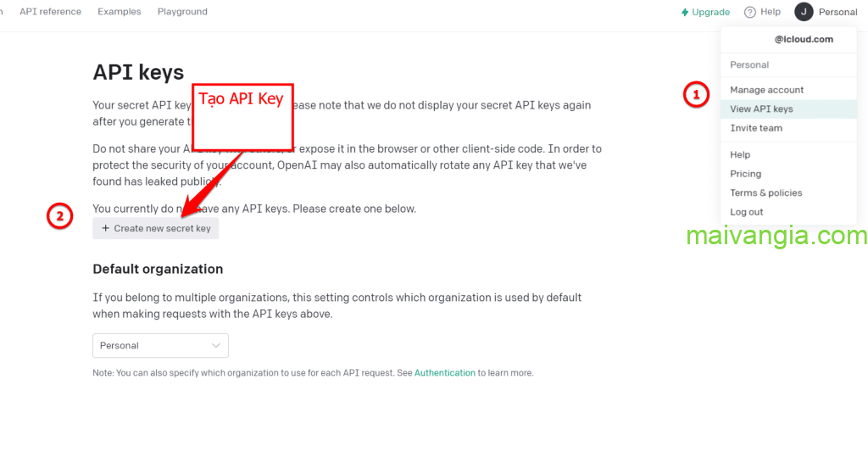Click the J profile avatar icon

click(804, 12)
